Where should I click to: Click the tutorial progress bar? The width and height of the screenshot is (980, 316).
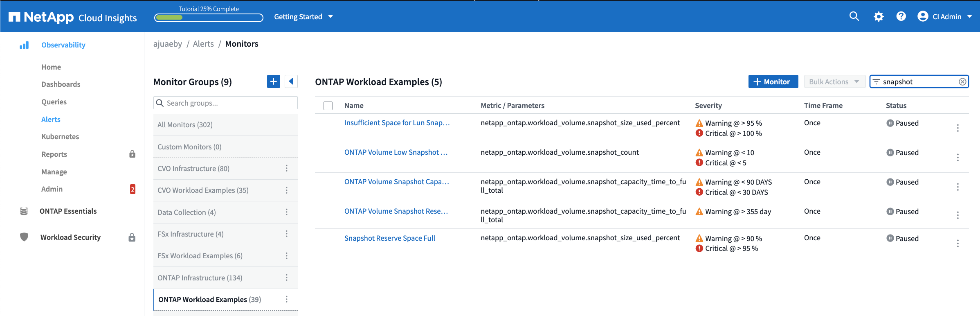pos(209,18)
